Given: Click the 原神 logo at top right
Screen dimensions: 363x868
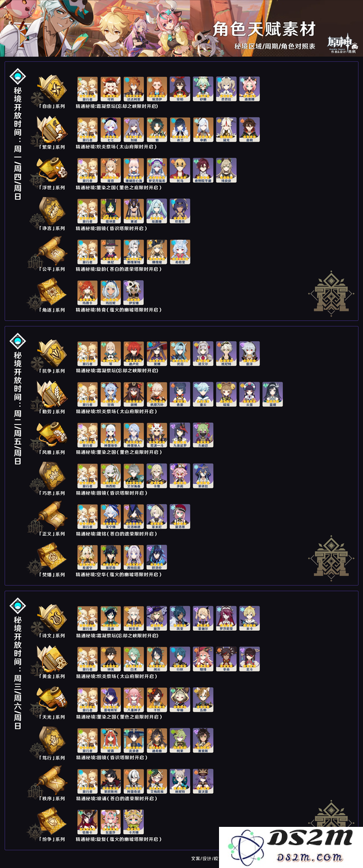Looking at the screenshot, I should (x=342, y=44).
